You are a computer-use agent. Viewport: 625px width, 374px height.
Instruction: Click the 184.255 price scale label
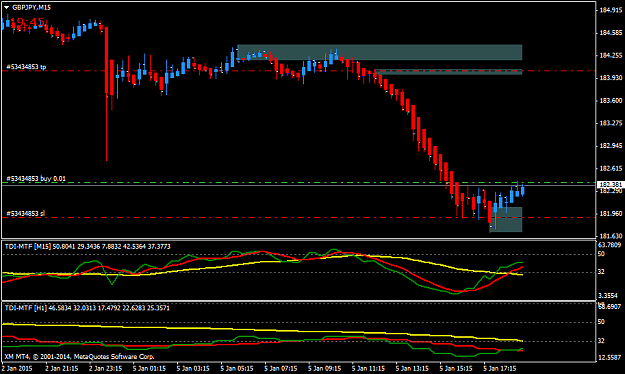coord(611,55)
